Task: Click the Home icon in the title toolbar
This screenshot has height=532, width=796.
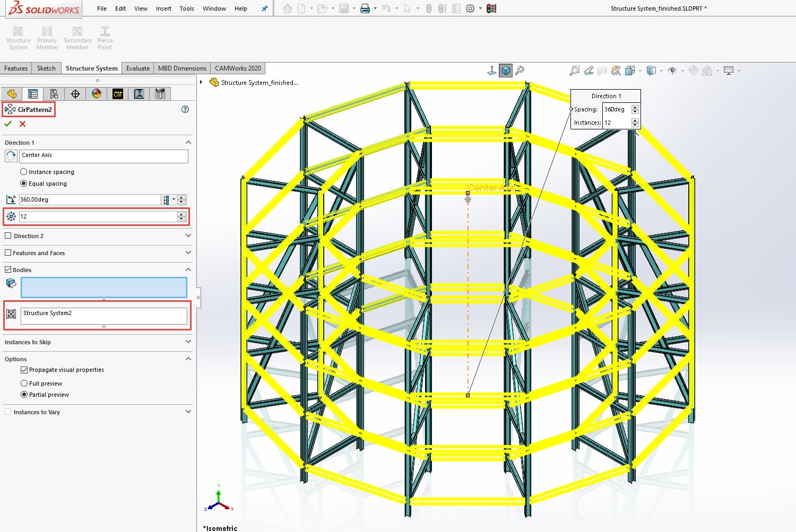Action: pos(288,8)
